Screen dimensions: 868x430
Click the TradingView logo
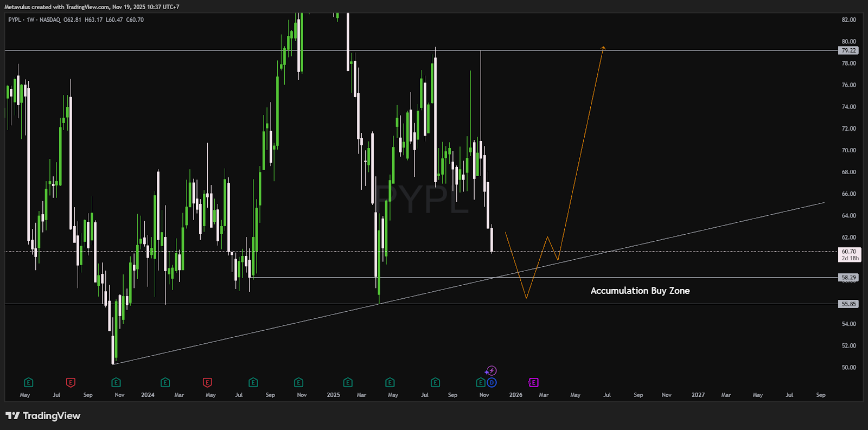[x=43, y=416]
